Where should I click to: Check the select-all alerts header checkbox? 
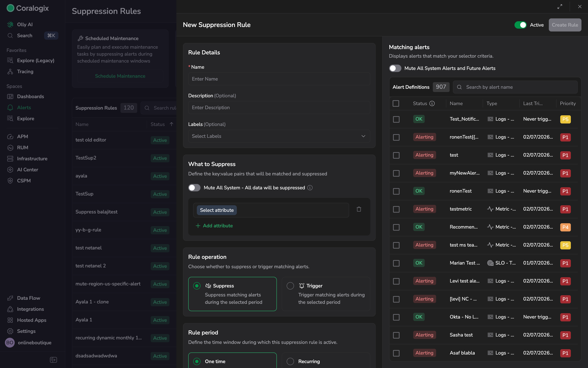(396, 103)
